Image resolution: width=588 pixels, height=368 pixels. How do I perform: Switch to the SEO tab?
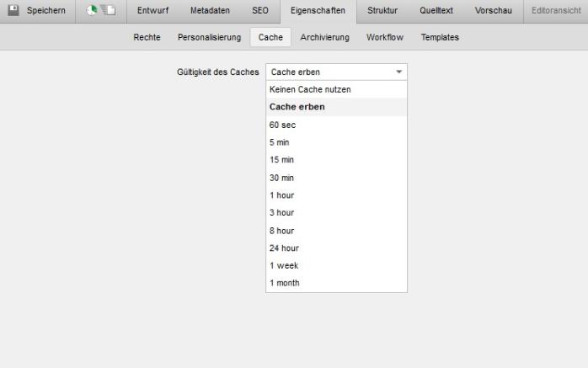[x=260, y=10]
